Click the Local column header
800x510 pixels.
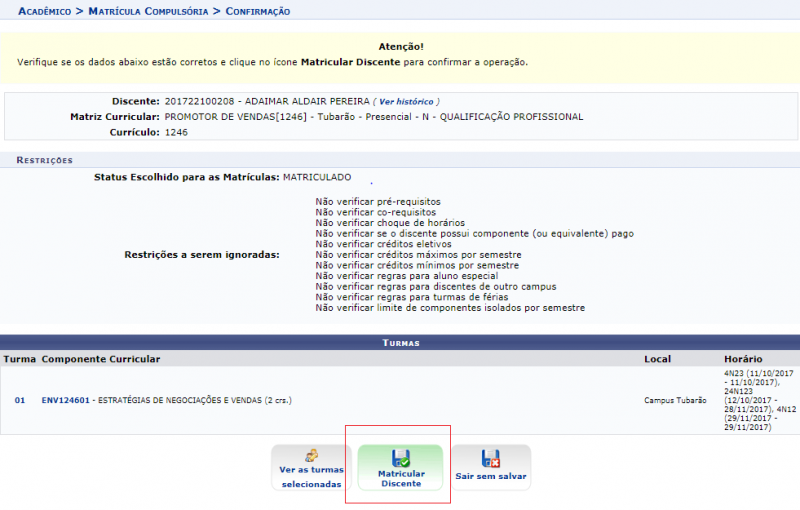pyautogui.click(x=656, y=359)
